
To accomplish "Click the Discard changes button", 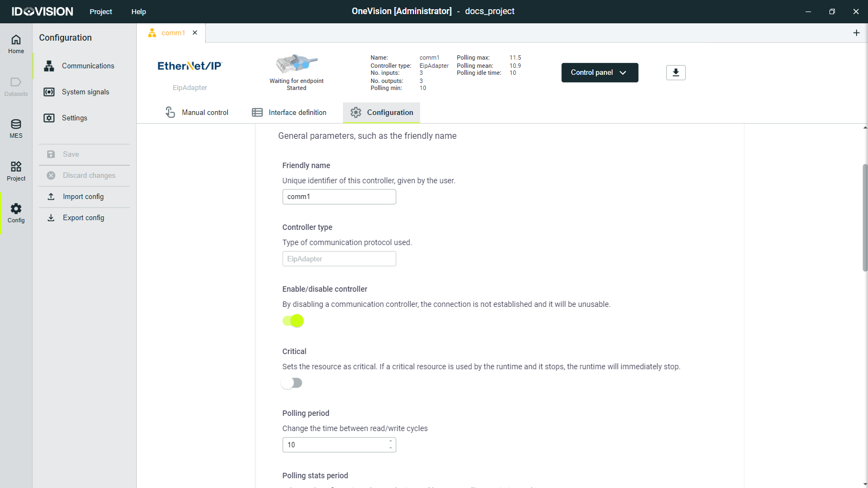I will point(89,175).
